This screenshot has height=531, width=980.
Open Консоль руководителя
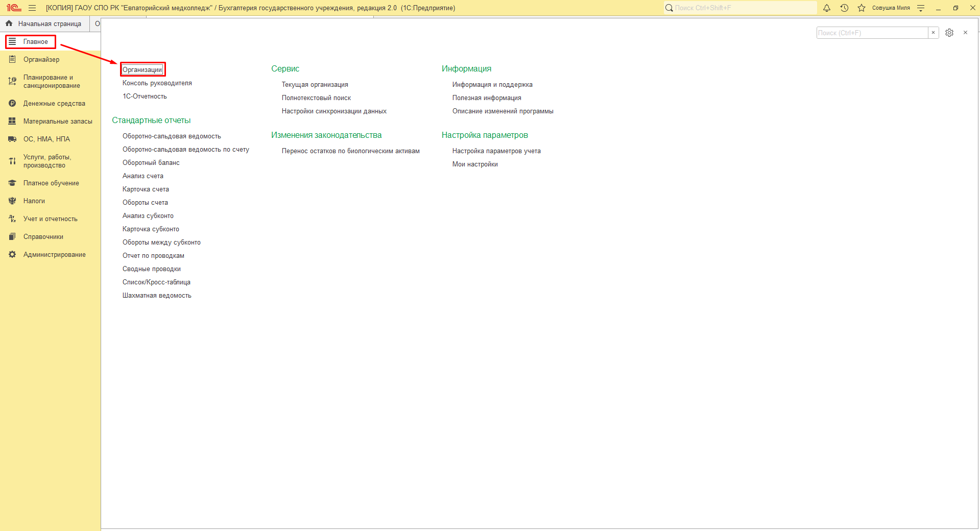point(157,83)
